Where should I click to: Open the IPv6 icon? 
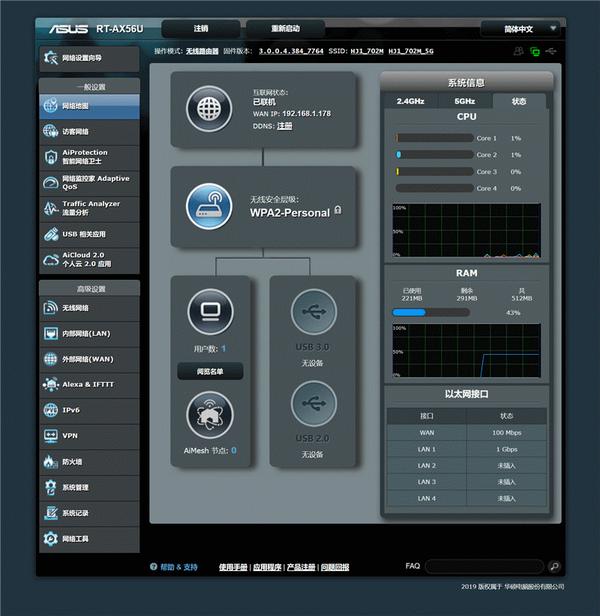51,410
